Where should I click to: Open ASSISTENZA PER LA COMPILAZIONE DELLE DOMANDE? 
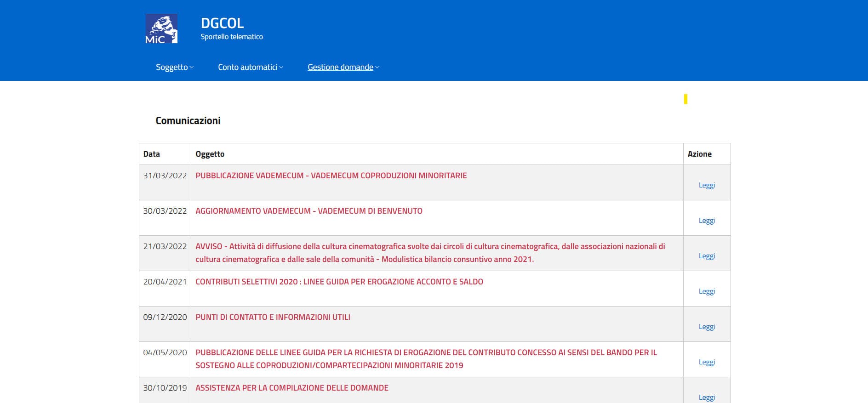(292, 388)
